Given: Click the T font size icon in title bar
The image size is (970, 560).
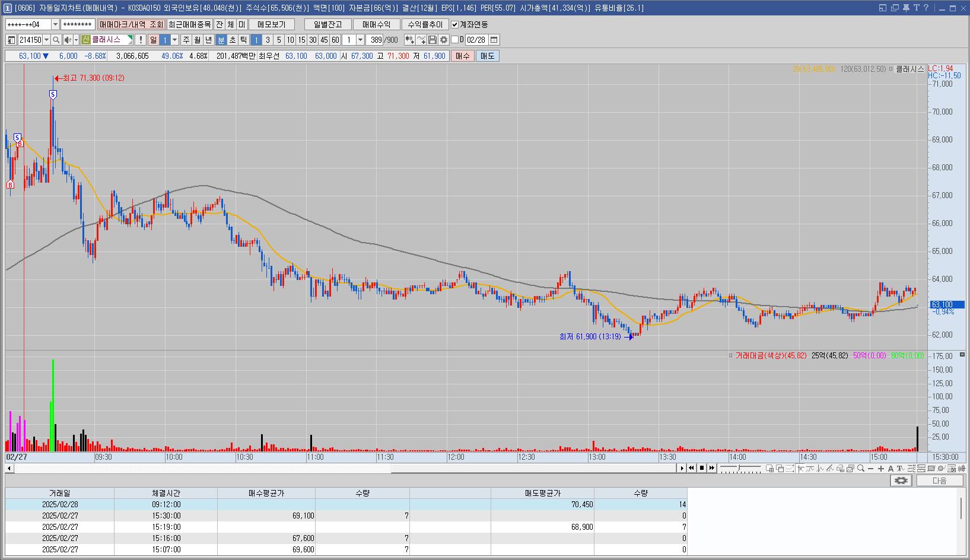Looking at the screenshot, I should pos(917,8).
